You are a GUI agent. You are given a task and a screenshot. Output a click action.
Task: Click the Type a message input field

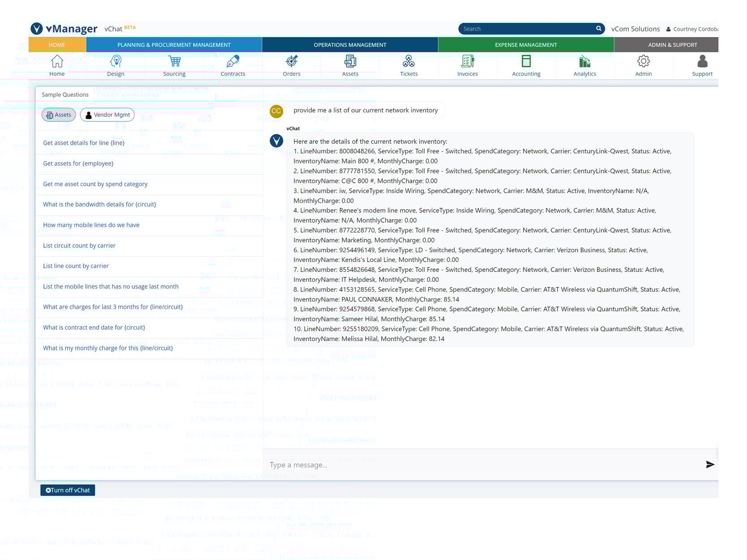point(448,465)
